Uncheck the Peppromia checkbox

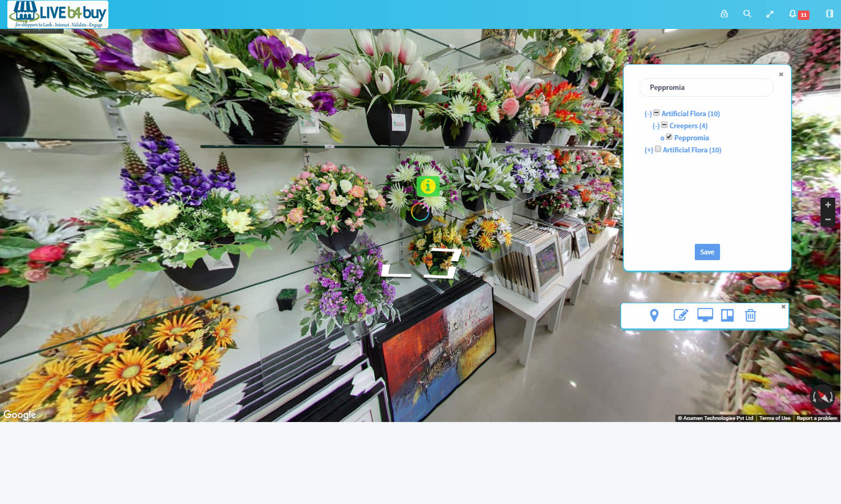(x=669, y=137)
